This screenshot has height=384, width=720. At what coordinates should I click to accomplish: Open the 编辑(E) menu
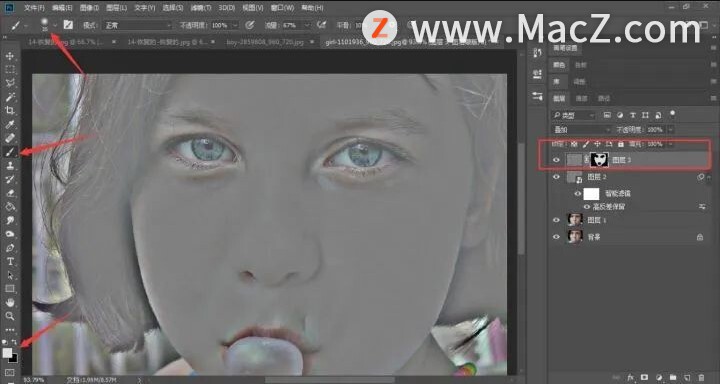pos(62,8)
